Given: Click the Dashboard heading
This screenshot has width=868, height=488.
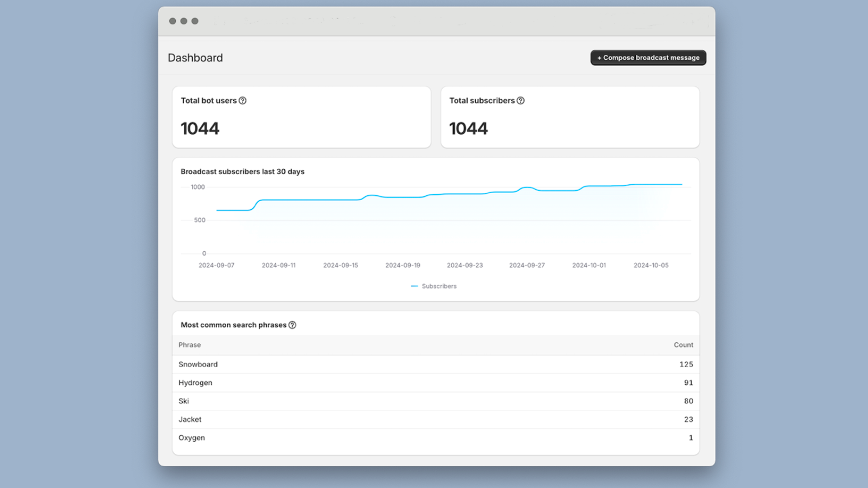Looking at the screenshot, I should tap(195, 57).
